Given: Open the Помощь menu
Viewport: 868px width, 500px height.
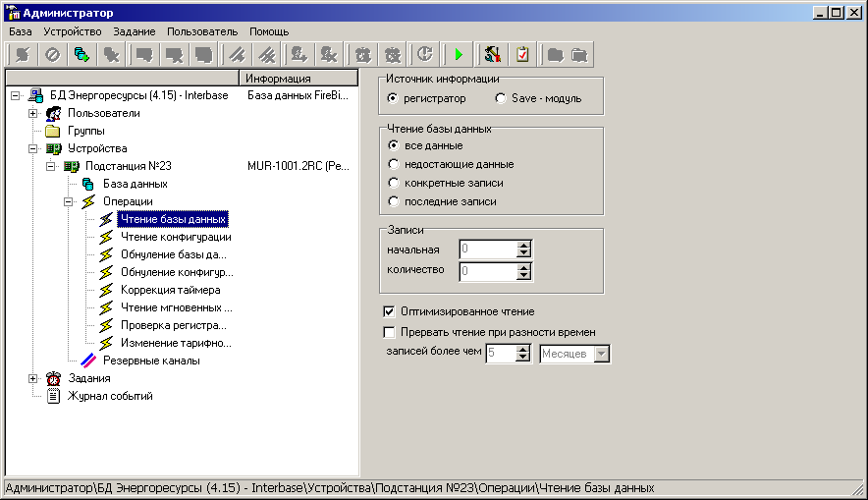Looking at the screenshot, I should [269, 31].
